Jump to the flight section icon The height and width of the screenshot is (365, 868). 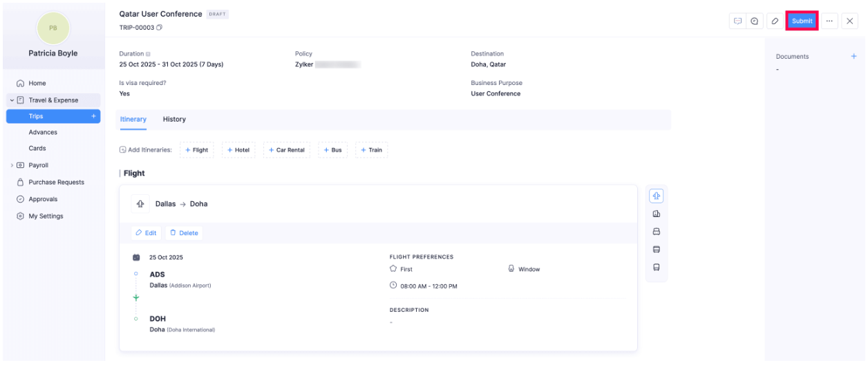(656, 196)
